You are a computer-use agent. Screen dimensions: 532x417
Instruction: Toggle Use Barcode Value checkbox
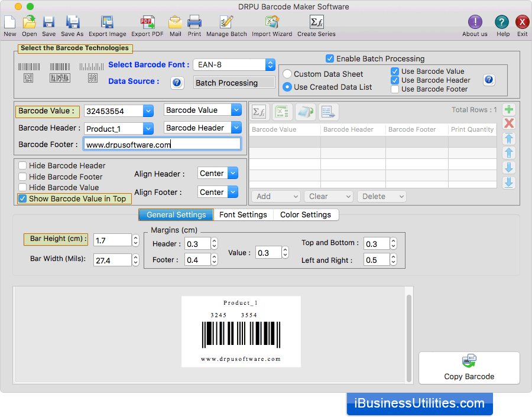click(x=395, y=71)
